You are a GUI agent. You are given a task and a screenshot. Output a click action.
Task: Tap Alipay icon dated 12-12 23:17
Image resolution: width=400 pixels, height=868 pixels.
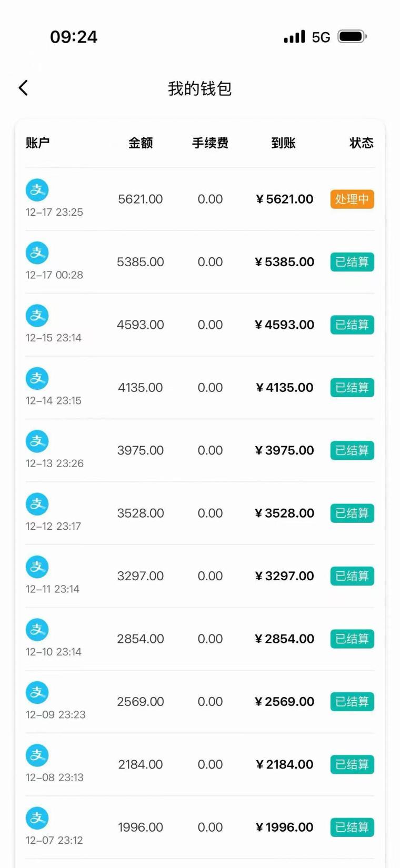click(37, 504)
